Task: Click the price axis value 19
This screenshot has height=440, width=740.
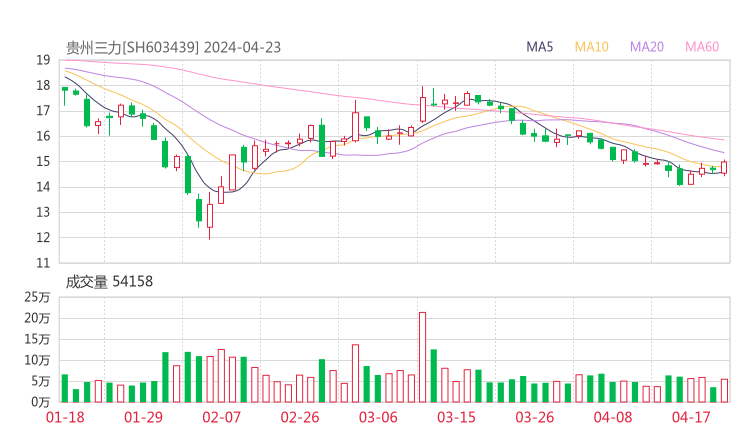Action: coord(43,60)
